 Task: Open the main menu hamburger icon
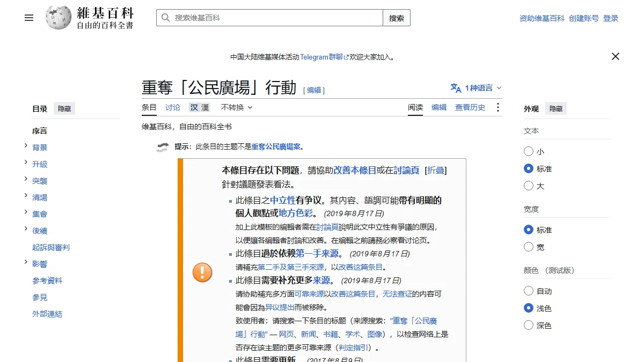29,18
